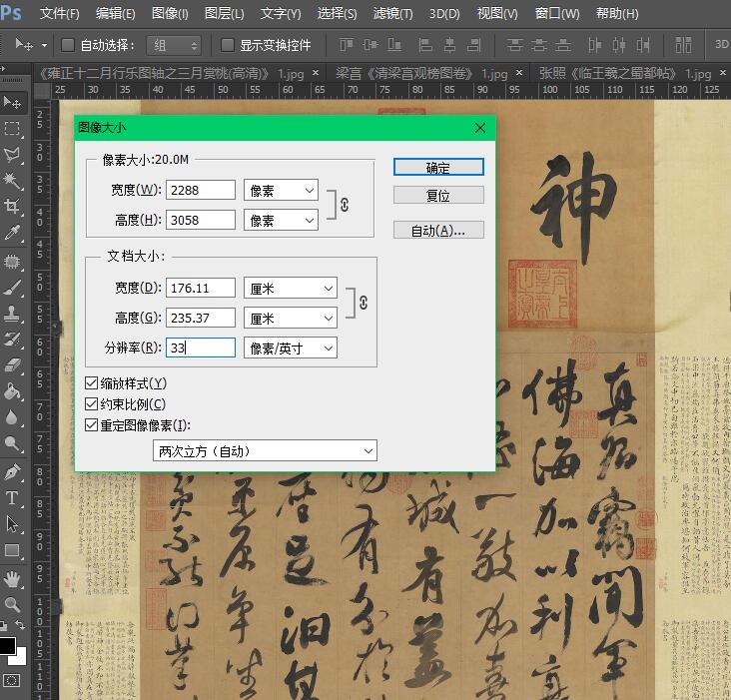Select the Brush tool

point(12,288)
